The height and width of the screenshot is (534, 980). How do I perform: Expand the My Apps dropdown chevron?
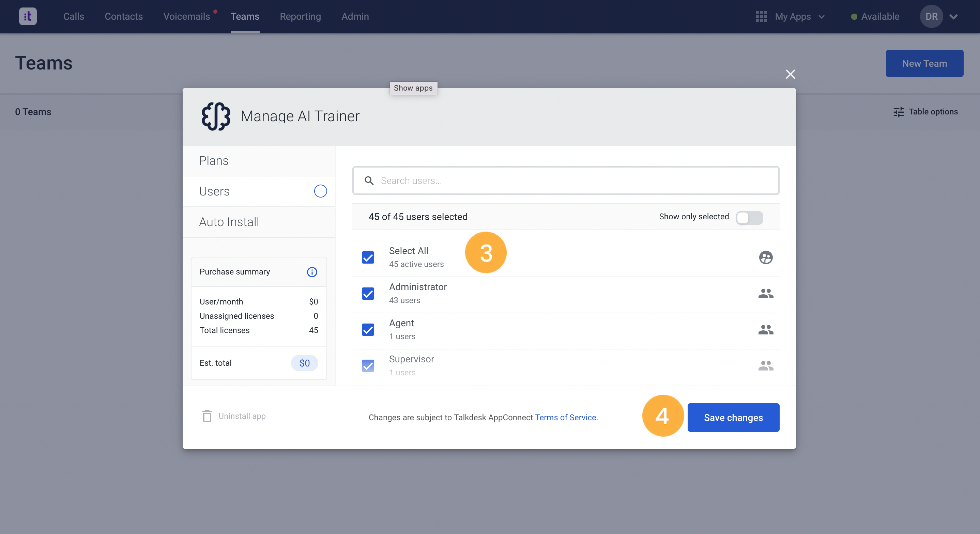click(x=821, y=17)
